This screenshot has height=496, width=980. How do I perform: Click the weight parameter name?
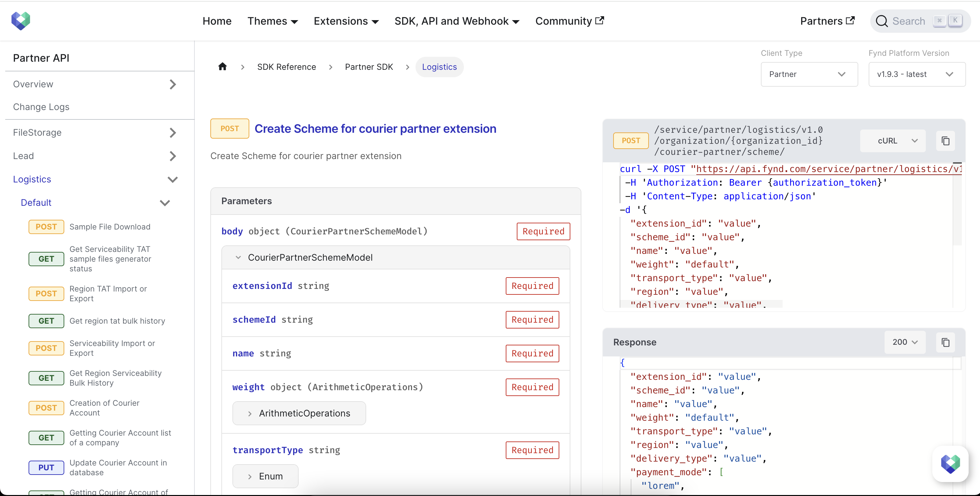(248, 387)
